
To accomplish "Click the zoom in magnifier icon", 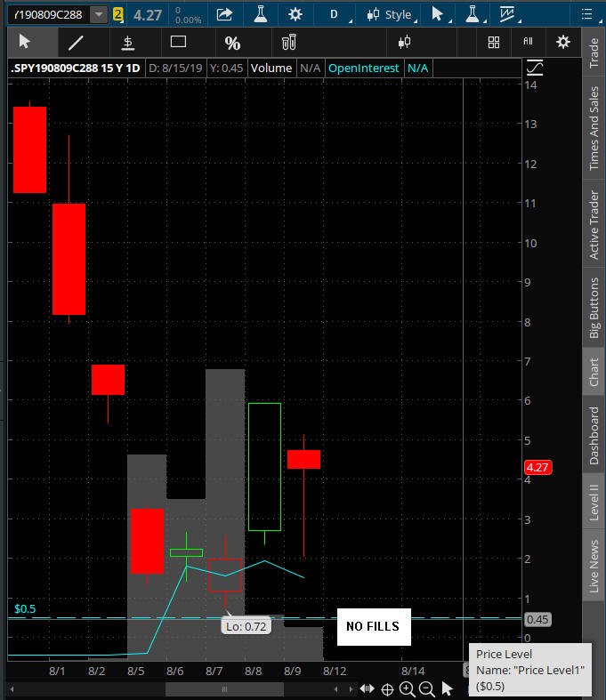I will [x=407, y=688].
